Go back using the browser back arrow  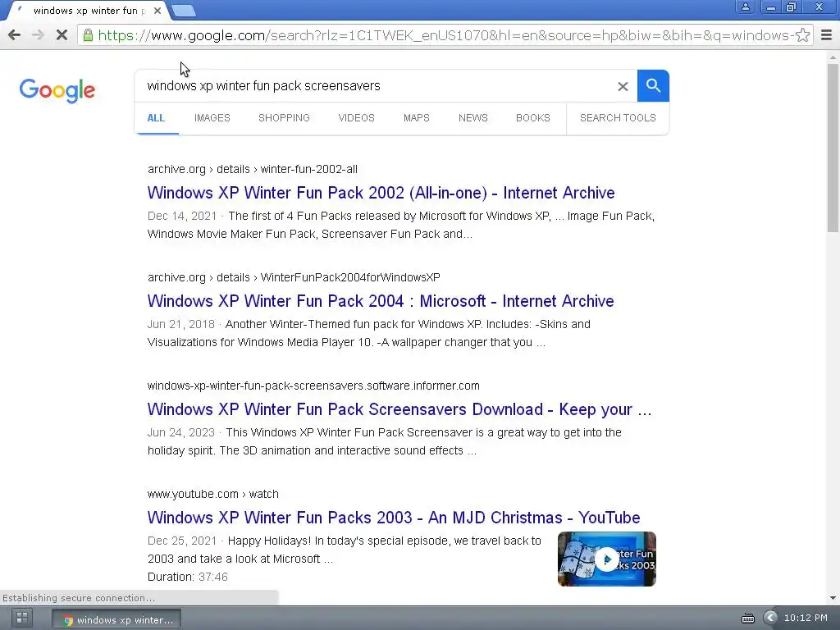(x=15, y=35)
